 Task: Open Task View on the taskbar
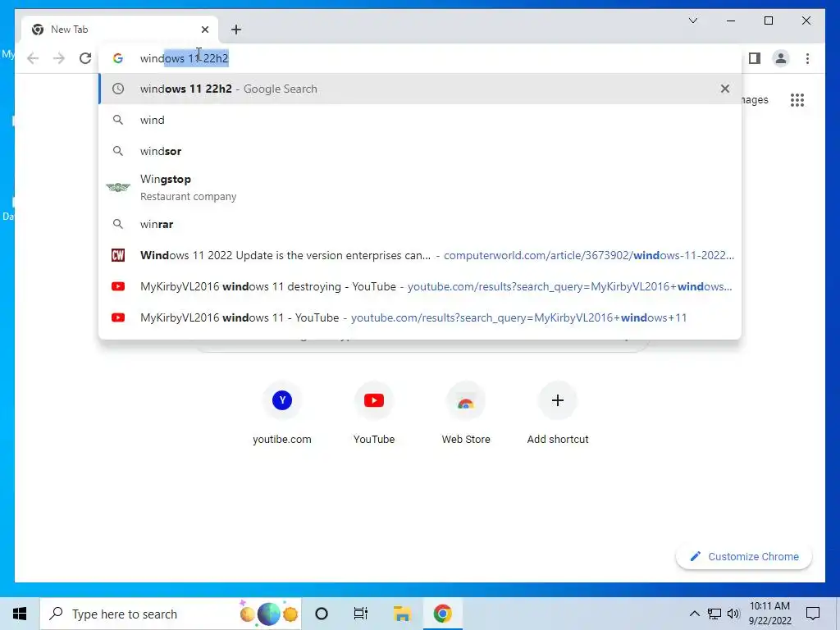(361, 614)
